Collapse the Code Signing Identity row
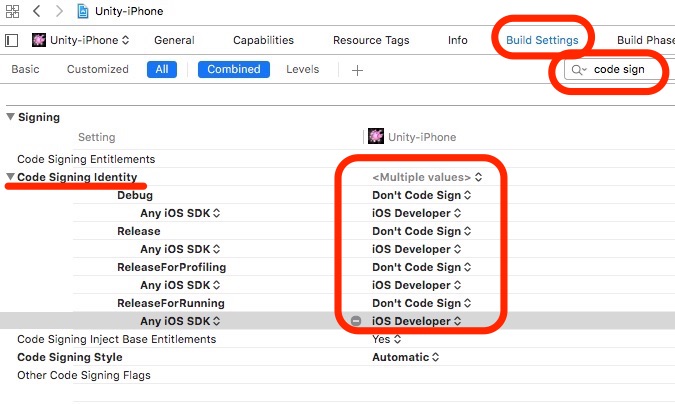The height and width of the screenshot is (404, 675). (x=11, y=177)
